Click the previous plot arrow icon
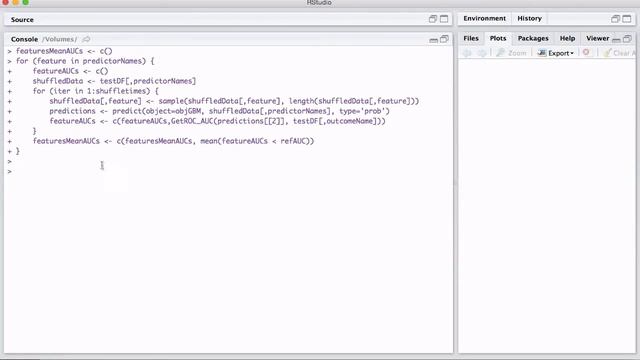This screenshot has width=640, height=360. 467,53
